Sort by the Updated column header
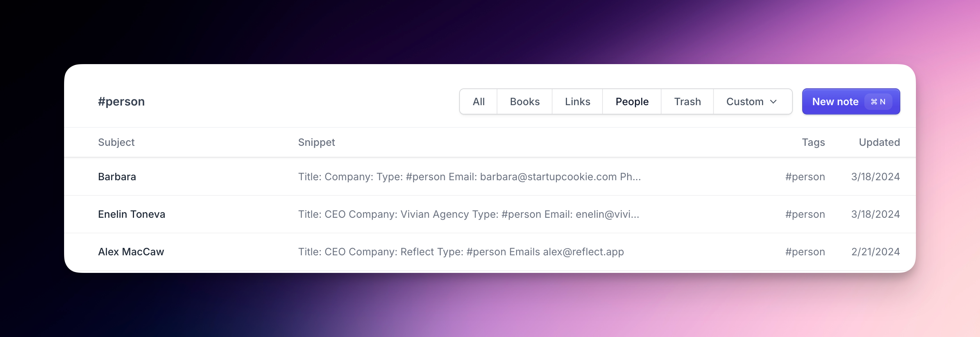 (x=879, y=142)
